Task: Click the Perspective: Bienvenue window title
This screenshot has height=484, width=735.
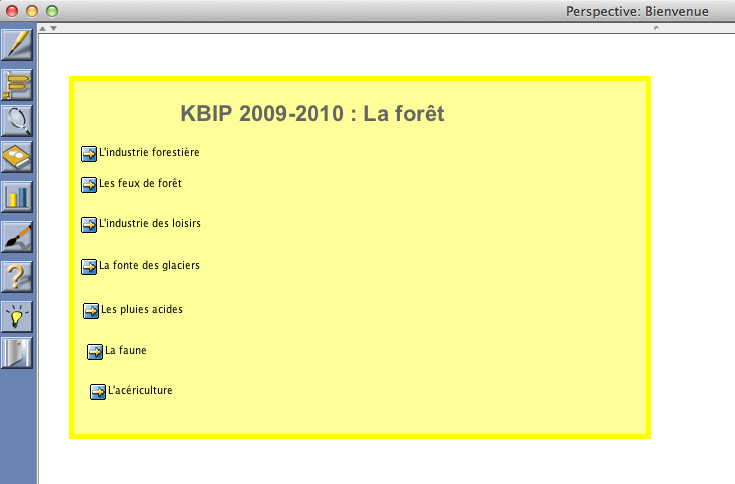Action: [637, 11]
